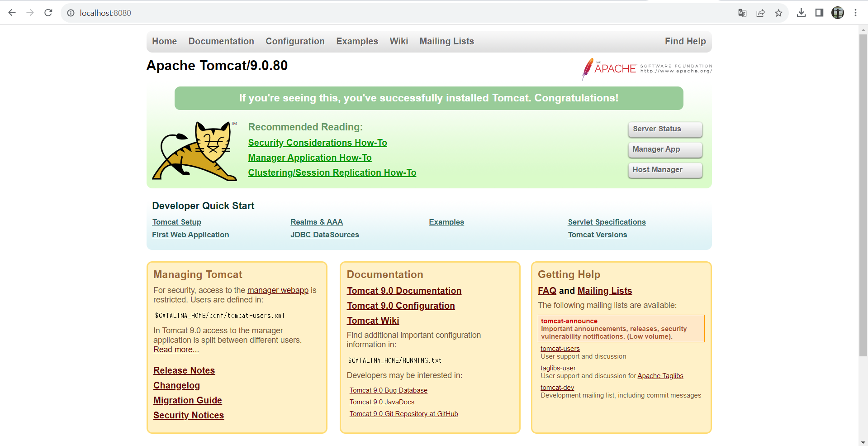868x446 pixels.
Task: Click the Read more... link
Action: [176, 350]
